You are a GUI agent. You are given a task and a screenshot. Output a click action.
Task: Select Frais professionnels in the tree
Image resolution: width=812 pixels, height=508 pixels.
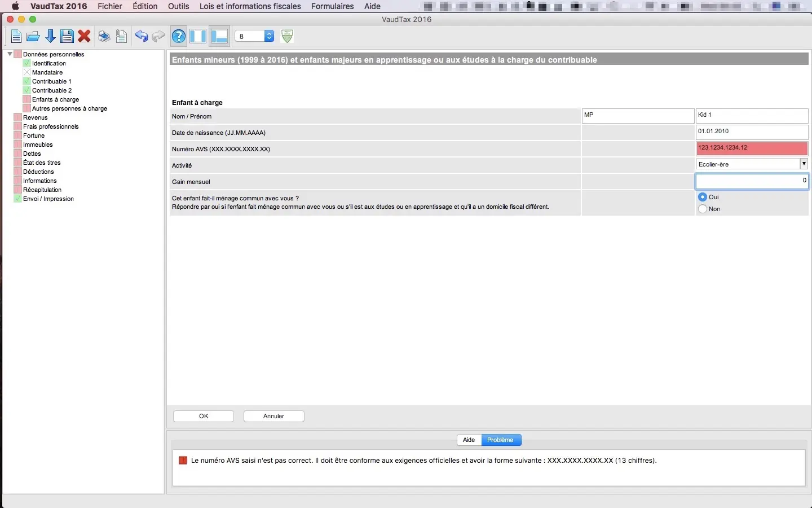(x=51, y=126)
